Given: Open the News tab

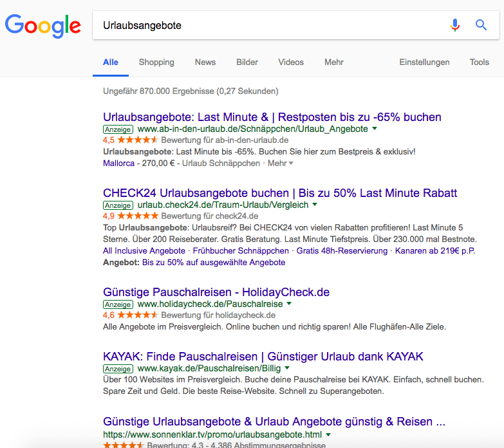Looking at the screenshot, I should point(205,62).
